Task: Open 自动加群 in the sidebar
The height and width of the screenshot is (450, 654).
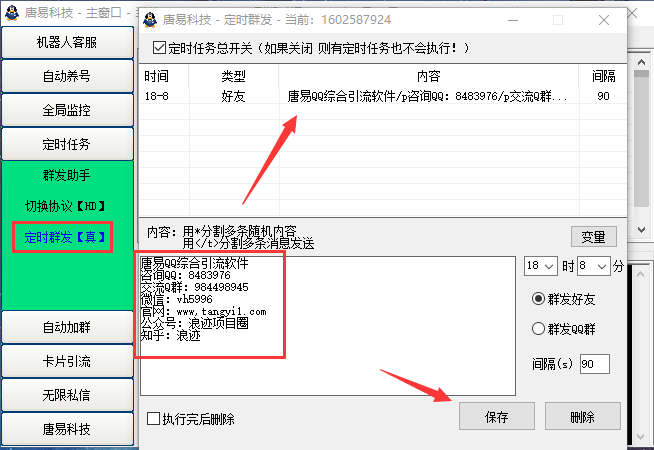Action: pyautogui.click(x=67, y=327)
